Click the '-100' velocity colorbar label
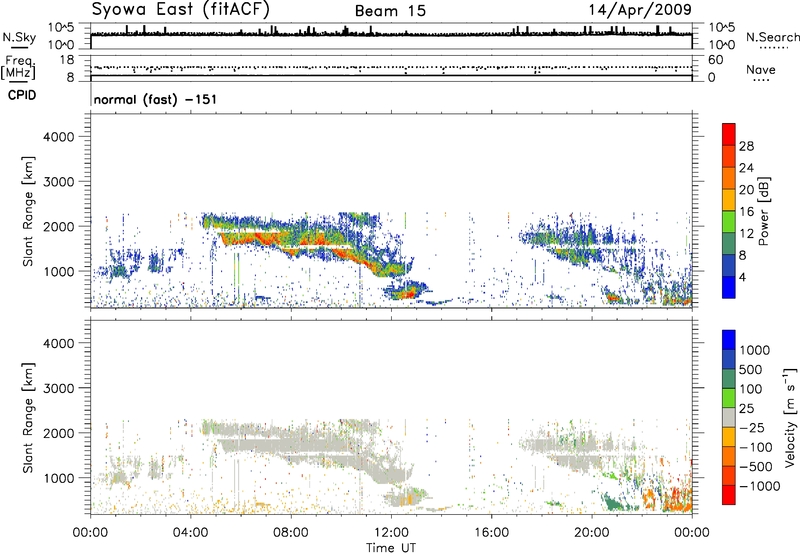 pos(755,447)
